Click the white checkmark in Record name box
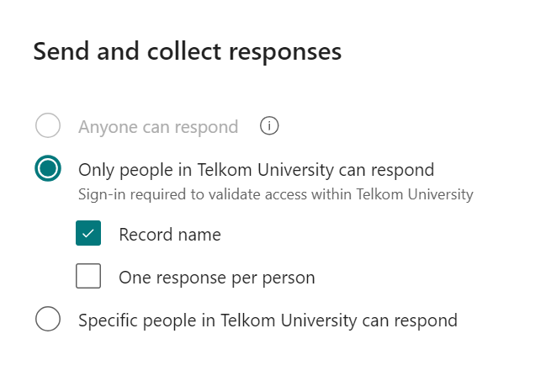The width and height of the screenshot is (546, 392). click(x=88, y=234)
